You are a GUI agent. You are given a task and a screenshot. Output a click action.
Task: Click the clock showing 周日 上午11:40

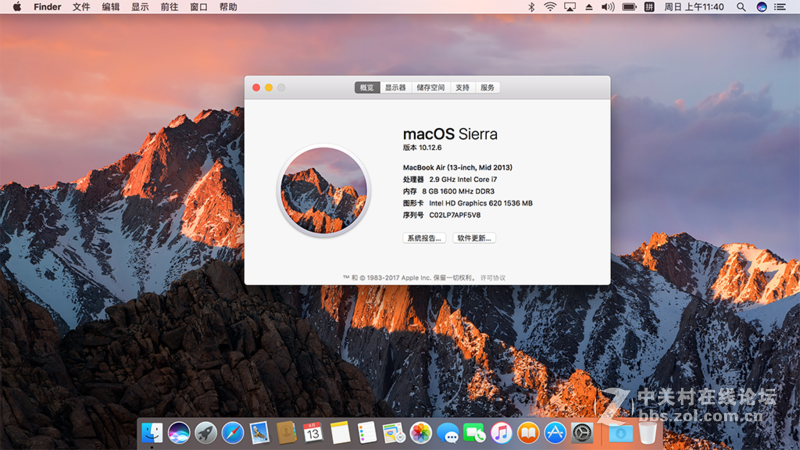click(x=694, y=7)
